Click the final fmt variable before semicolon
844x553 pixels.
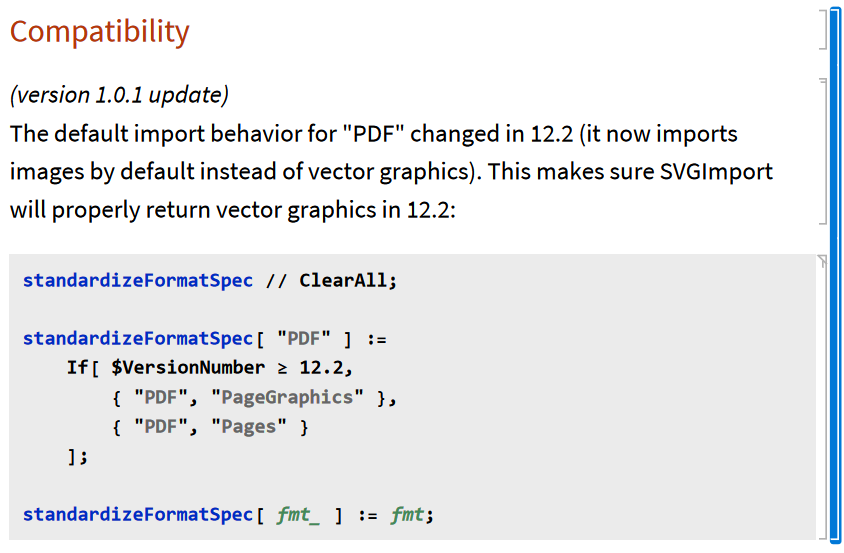[407, 515]
